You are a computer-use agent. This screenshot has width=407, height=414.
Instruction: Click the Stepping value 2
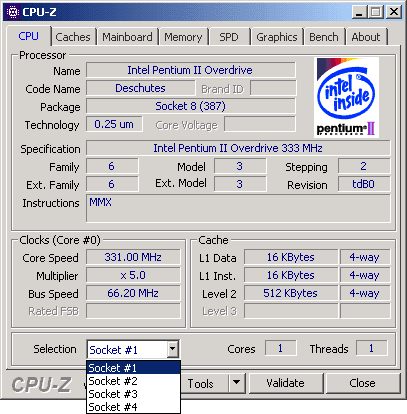pos(364,166)
